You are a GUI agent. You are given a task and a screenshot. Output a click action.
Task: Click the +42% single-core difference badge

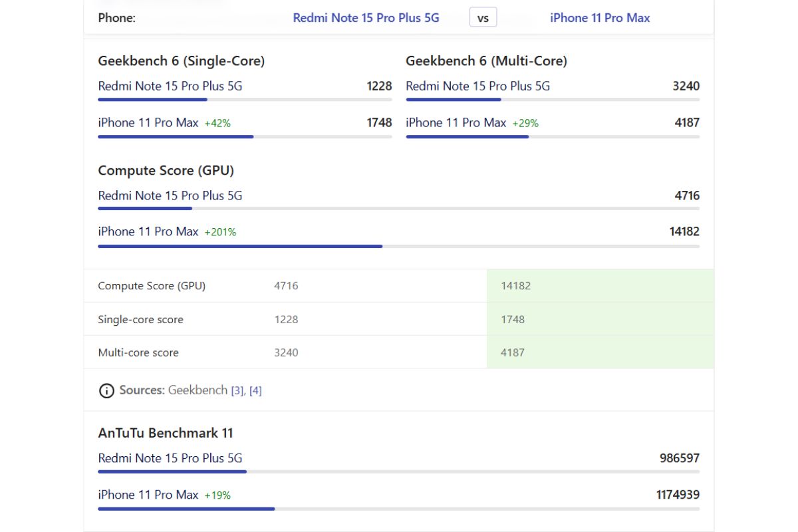(217, 123)
